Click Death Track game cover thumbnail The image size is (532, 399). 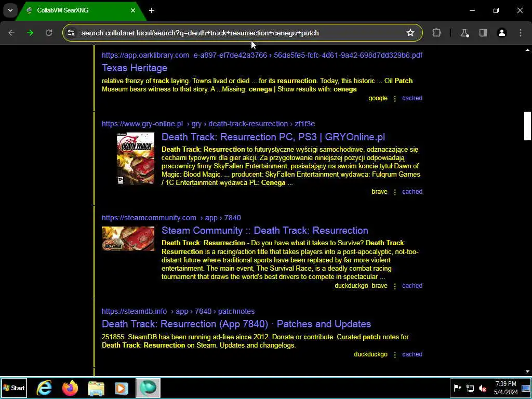[x=136, y=158]
